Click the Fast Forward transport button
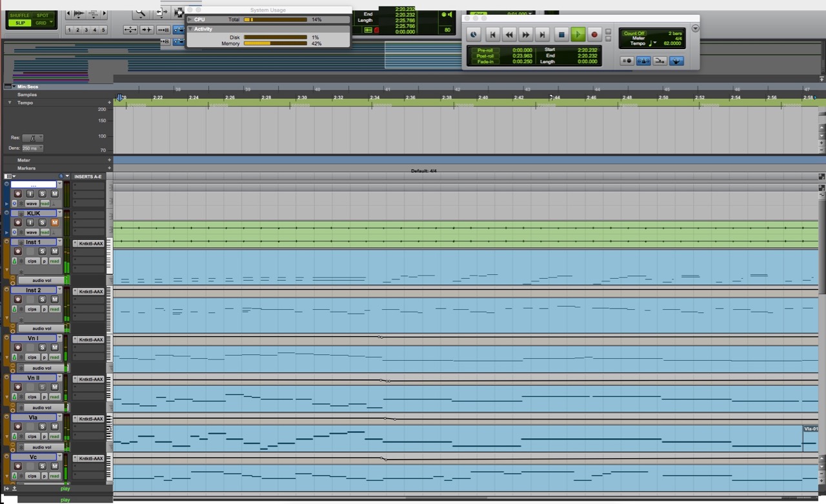The width and height of the screenshot is (826, 504). click(x=526, y=35)
